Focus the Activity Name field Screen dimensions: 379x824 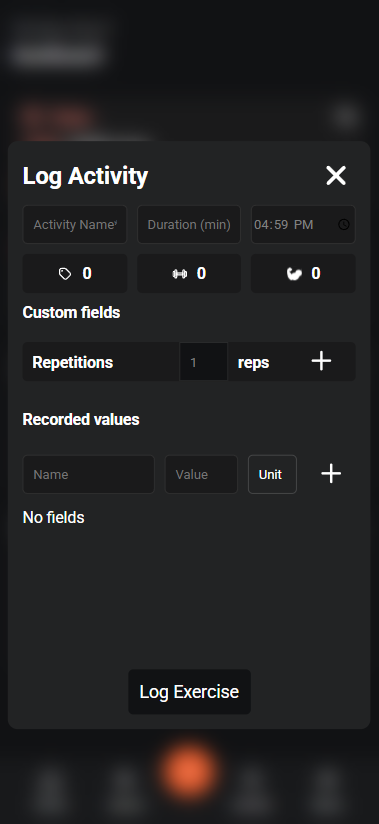(75, 224)
